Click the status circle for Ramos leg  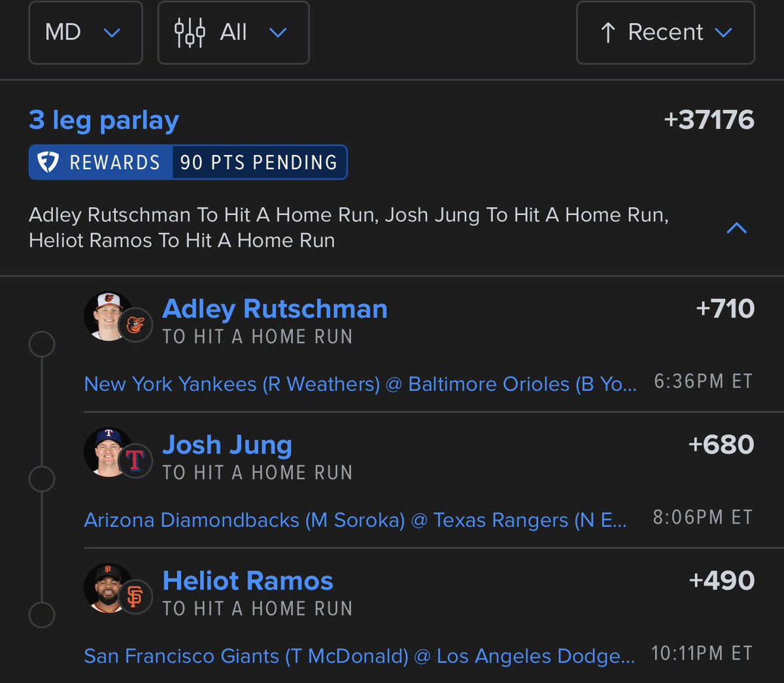tap(42, 615)
